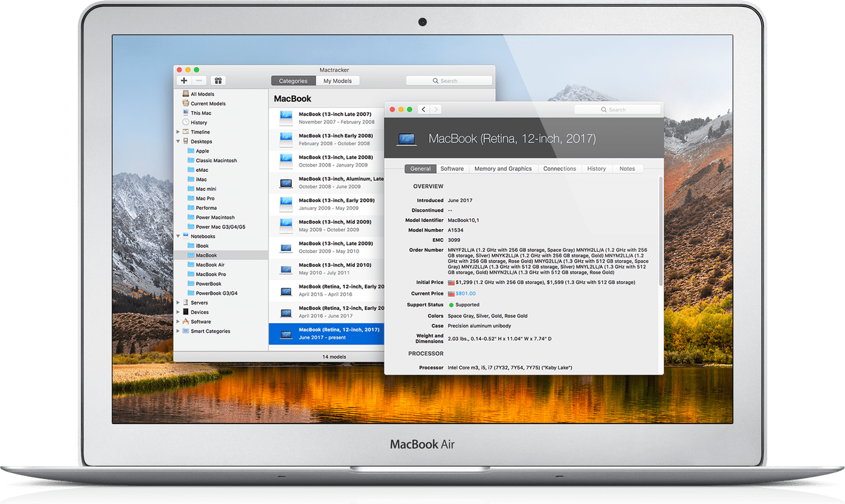This screenshot has height=504, width=845.
Task: Go back with the left chevron button
Action: pyautogui.click(x=423, y=109)
